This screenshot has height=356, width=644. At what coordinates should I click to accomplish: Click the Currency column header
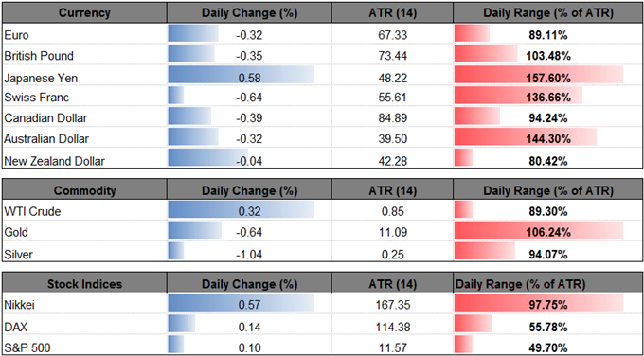point(84,13)
